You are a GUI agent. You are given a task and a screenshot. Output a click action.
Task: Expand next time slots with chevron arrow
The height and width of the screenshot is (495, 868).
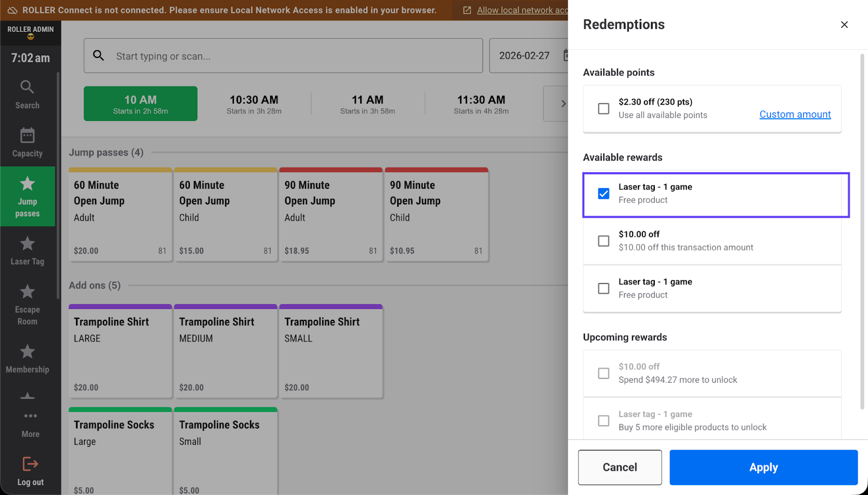pos(563,104)
